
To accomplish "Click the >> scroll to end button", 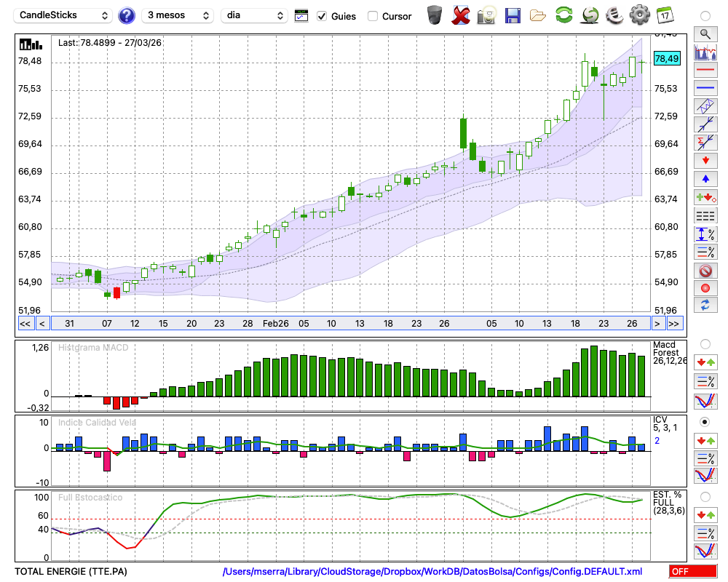I will 674,323.
